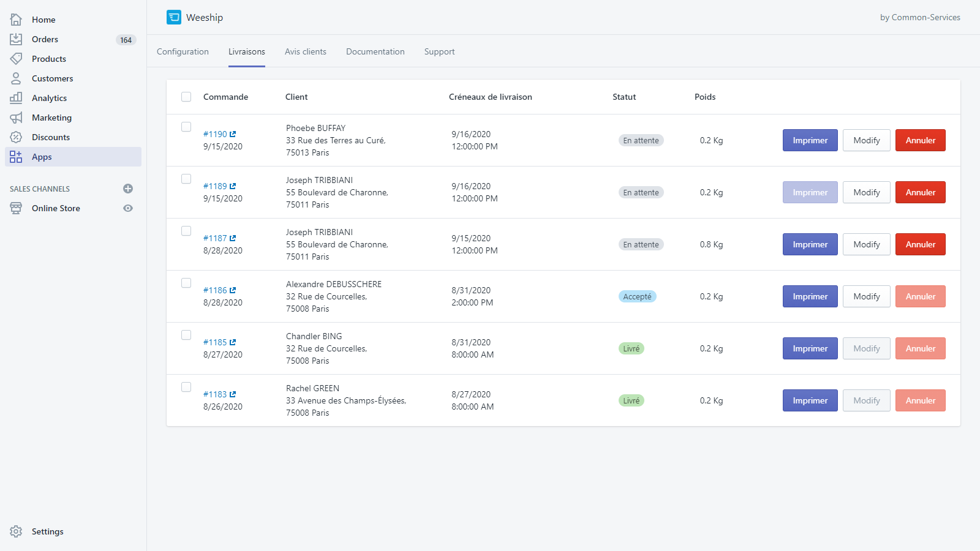980x551 pixels.
Task: Click Annuler for Phoebe BUFFAY order
Action: click(x=921, y=140)
